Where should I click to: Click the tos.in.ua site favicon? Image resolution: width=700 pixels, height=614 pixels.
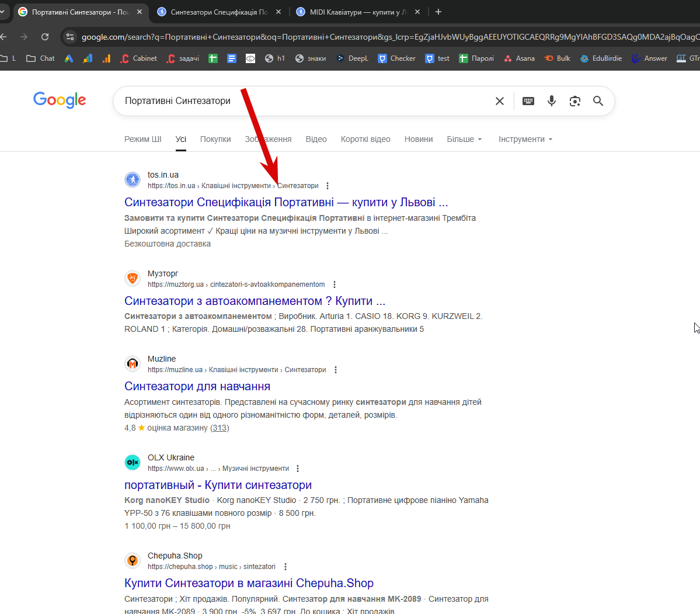coord(133,179)
